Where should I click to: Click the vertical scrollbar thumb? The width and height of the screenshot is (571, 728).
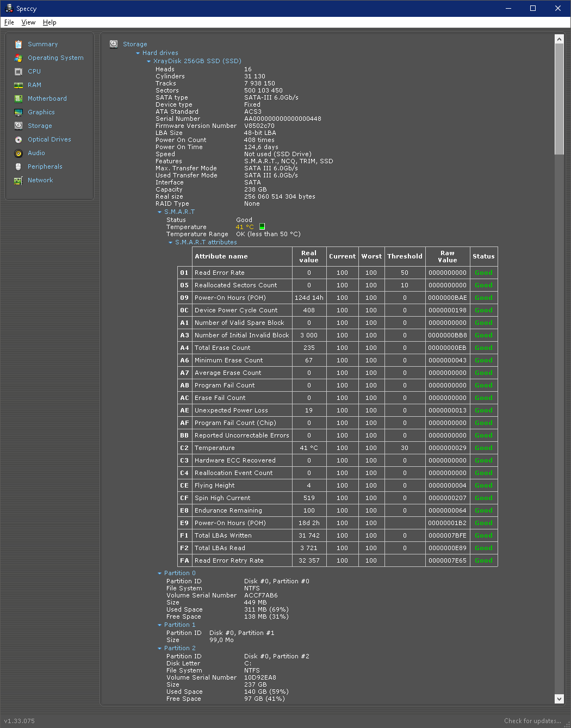click(559, 99)
